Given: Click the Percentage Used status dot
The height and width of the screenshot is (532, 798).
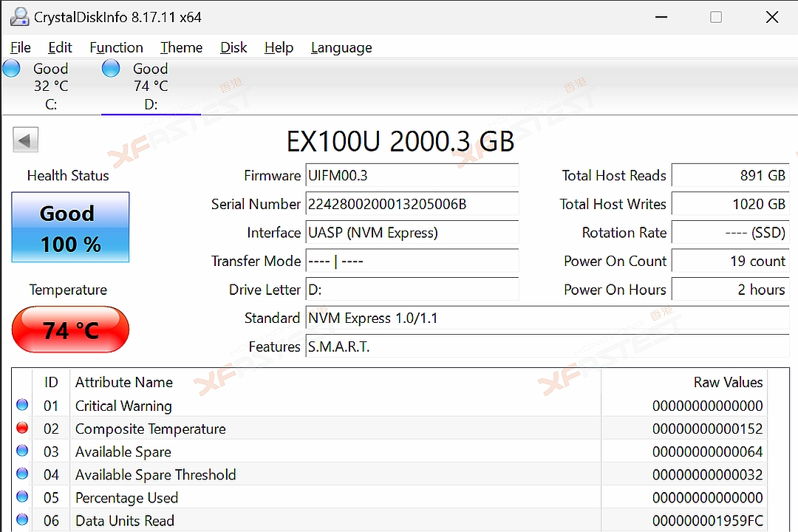Looking at the screenshot, I should pos(22,497).
